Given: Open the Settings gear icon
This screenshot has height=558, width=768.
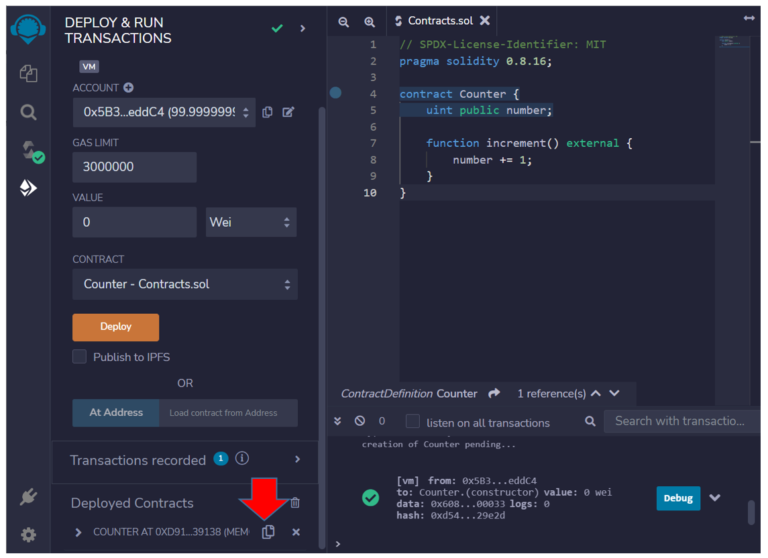Looking at the screenshot, I should pos(28,535).
